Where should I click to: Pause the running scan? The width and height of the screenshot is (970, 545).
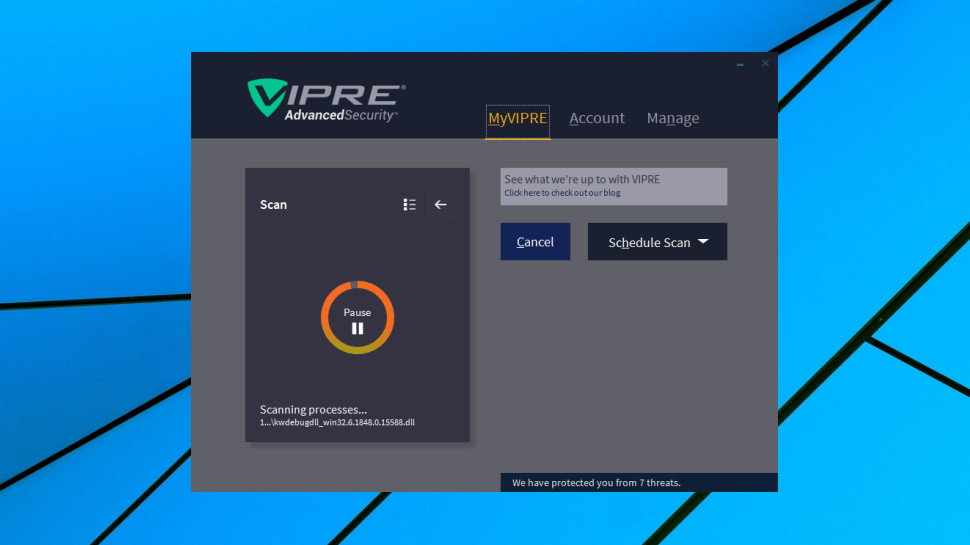[x=358, y=318]
